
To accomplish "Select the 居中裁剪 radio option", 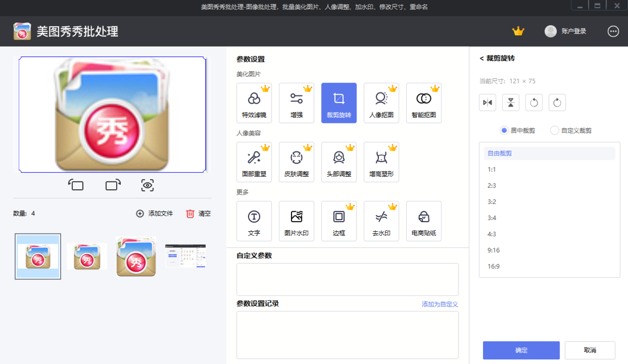I will (x=518, y=130).
